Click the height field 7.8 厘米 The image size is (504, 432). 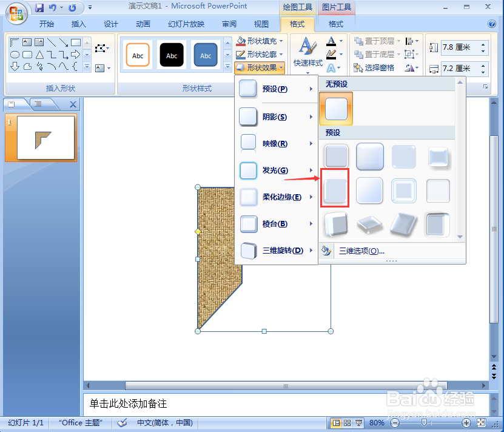pyautogui.click(x=460, y=47)
